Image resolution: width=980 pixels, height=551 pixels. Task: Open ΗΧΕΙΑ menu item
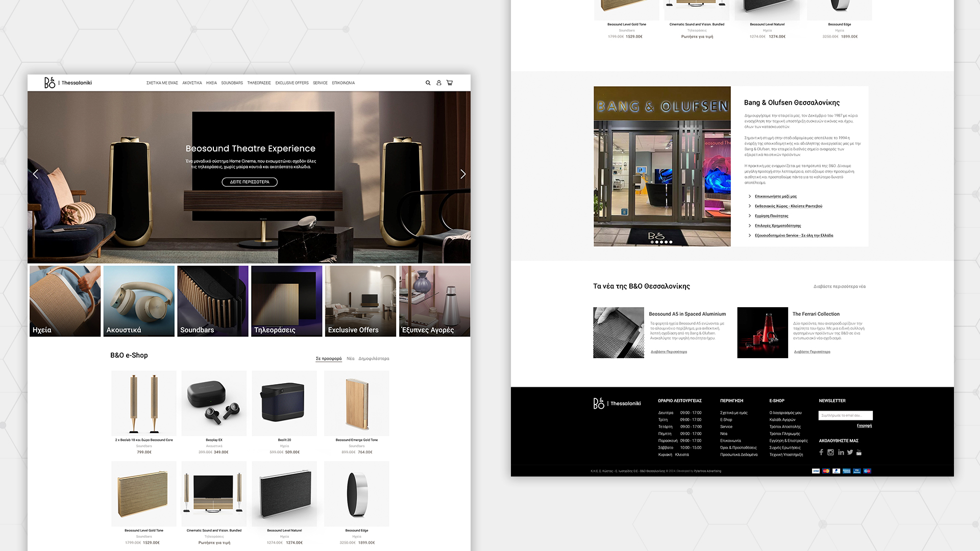pos(211,83)
